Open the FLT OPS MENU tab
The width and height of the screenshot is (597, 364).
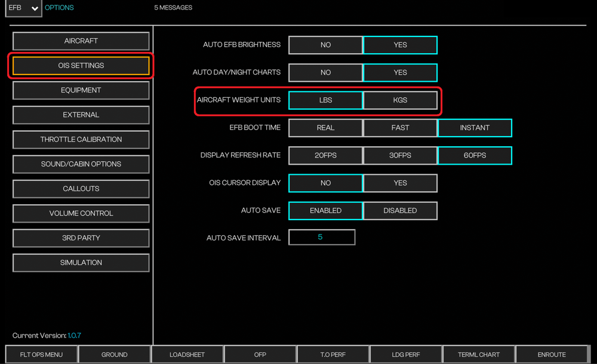pyautogui.click(x=41, y=354)
